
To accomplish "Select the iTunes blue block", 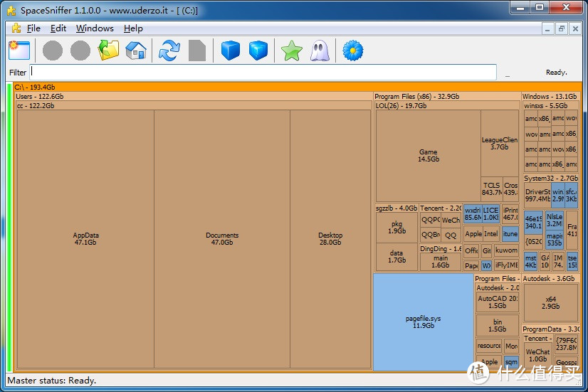I will [510, 234].
